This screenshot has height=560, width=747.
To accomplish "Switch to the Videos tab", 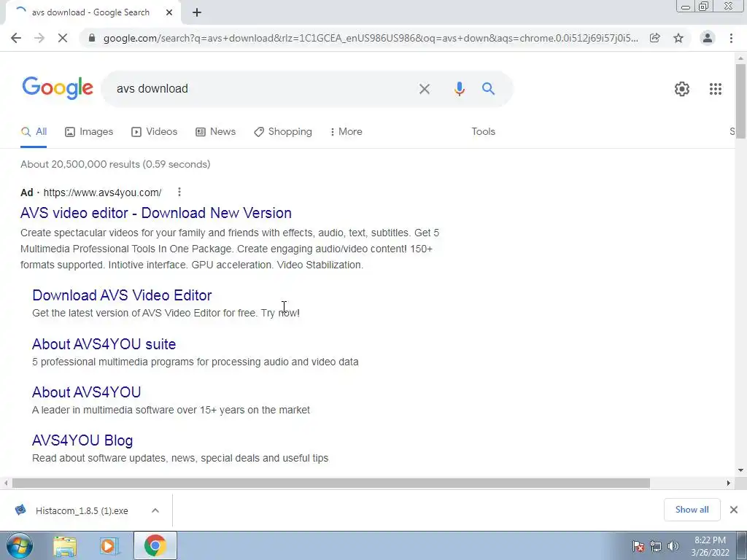I will (x=155, y=131).
